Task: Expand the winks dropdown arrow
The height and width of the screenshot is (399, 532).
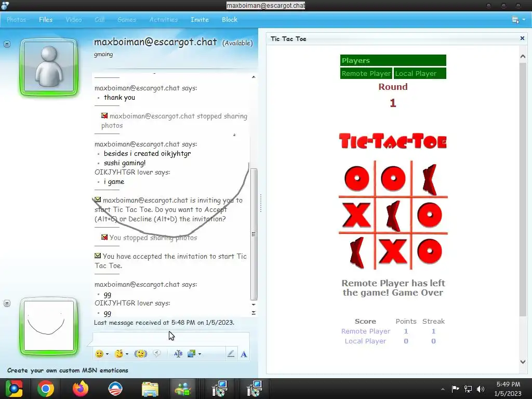Action: (127, 354)
